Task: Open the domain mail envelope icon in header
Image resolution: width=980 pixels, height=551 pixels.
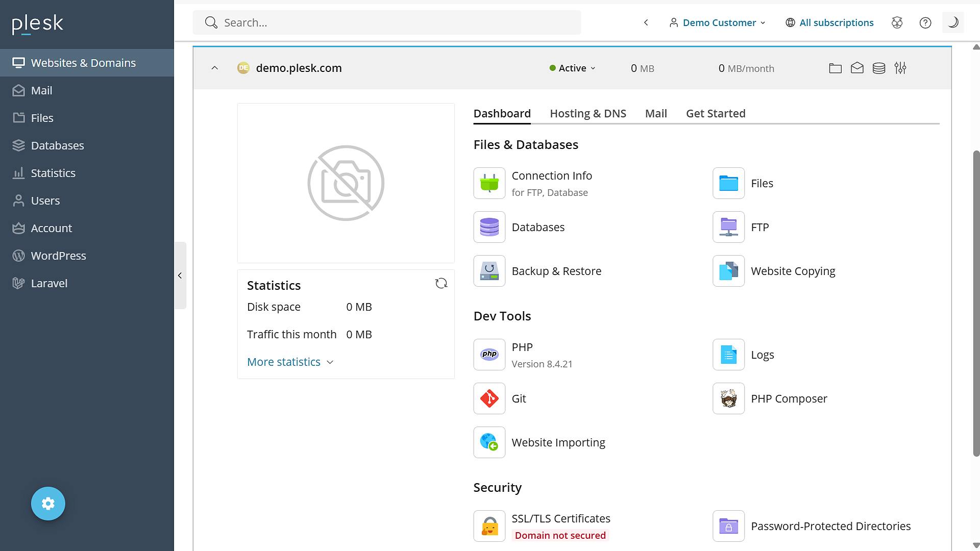Action: (x=857, y=68)
